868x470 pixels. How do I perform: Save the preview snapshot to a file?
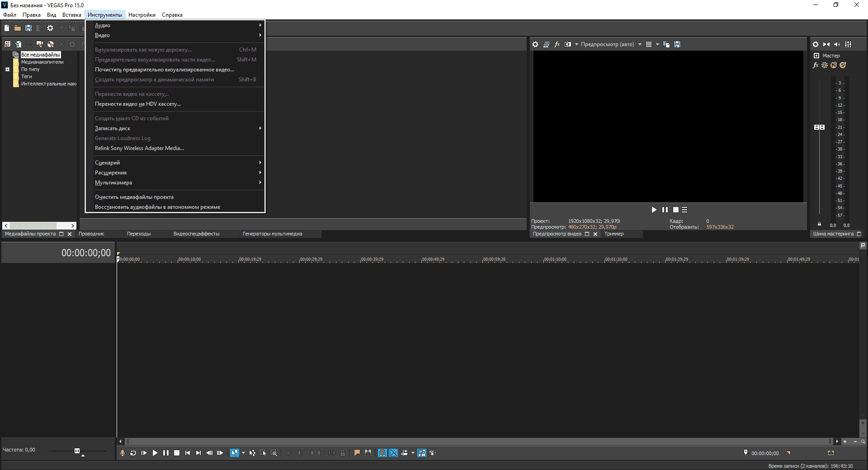click(x=677, y=44)
